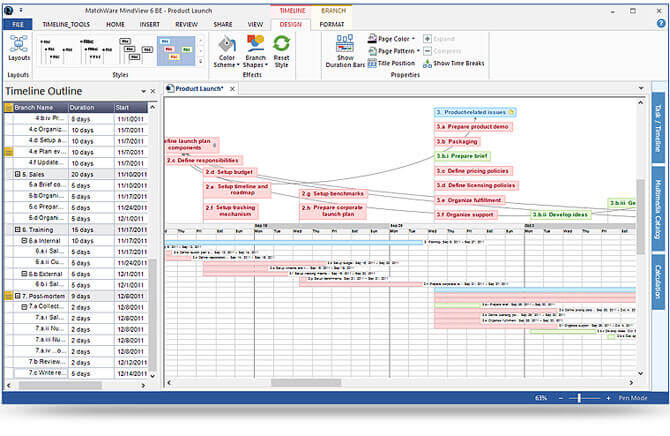Select the 3.b.i Prepare brief box
Viewport: 670px width, 436px height.
pos(462,156)
